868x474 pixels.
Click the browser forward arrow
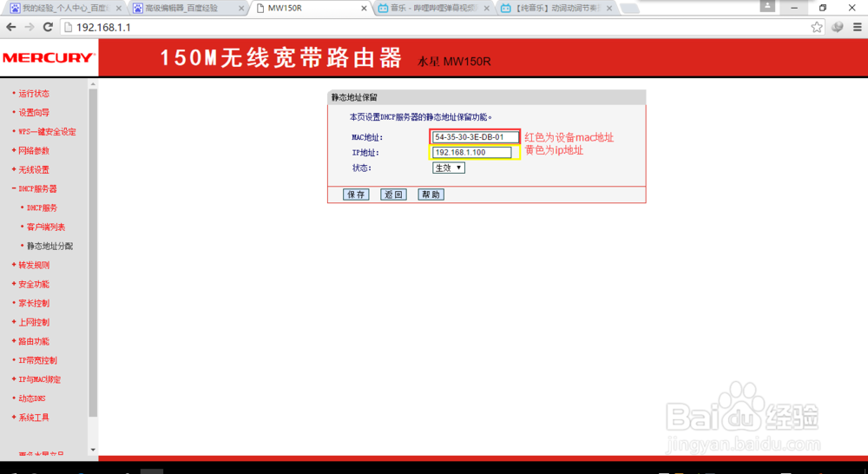tap(30, 27)
